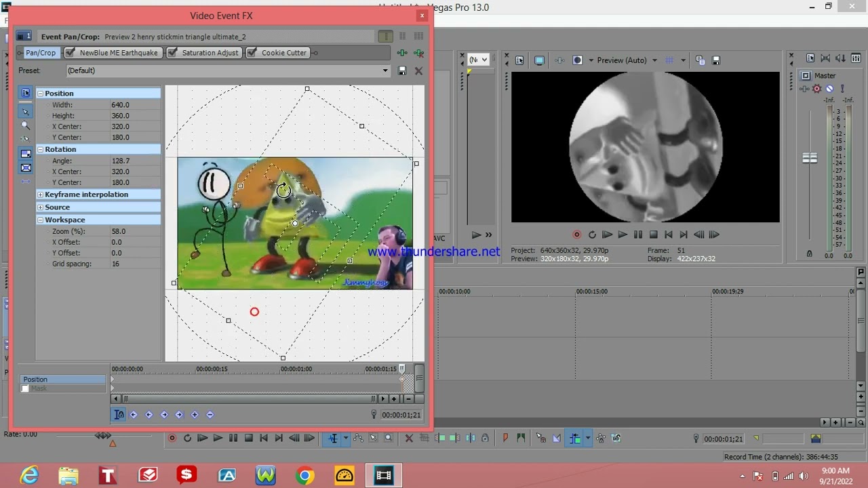Open the NewBlue ME Earthquake tab

(x=119, y=53)
